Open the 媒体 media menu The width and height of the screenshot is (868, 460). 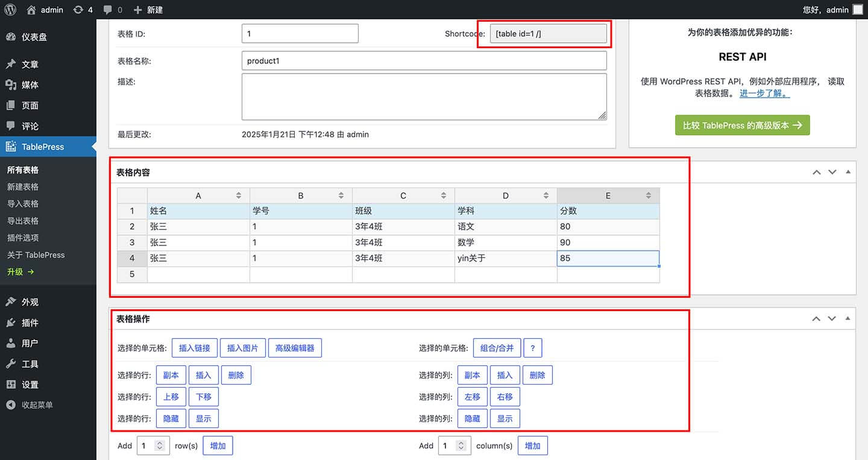(48, 85)
